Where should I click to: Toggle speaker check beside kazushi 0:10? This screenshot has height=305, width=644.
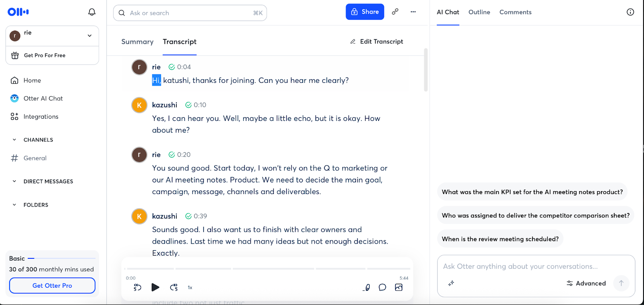188,105
